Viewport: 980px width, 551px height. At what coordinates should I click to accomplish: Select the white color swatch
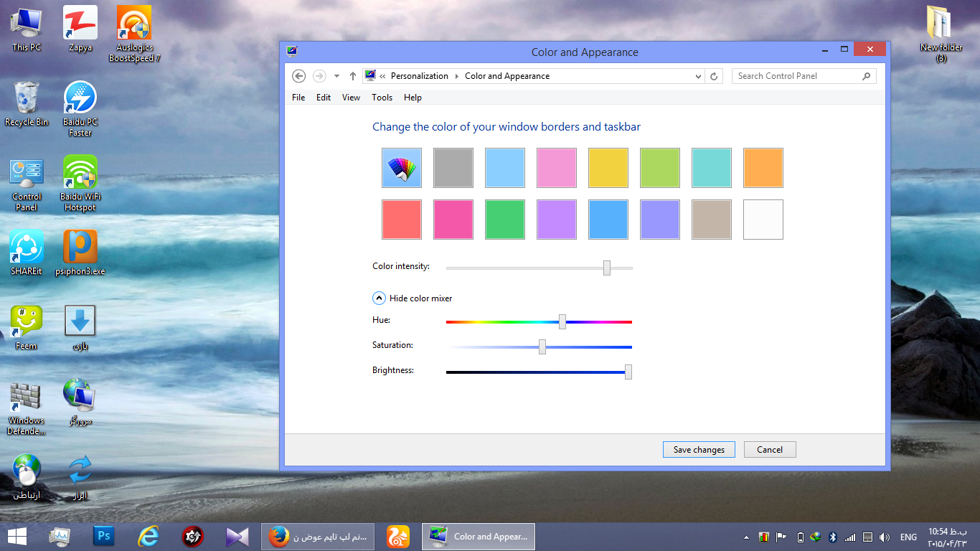(763, 220)
